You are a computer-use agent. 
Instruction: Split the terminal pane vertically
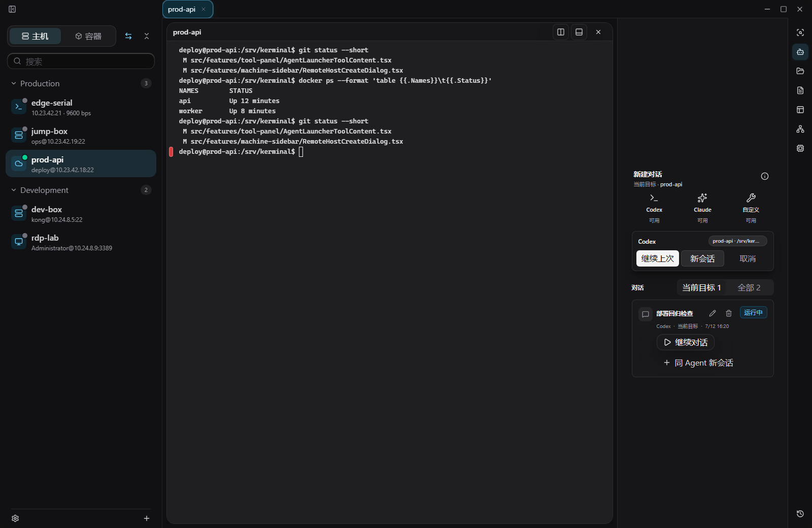click(561, 32)
